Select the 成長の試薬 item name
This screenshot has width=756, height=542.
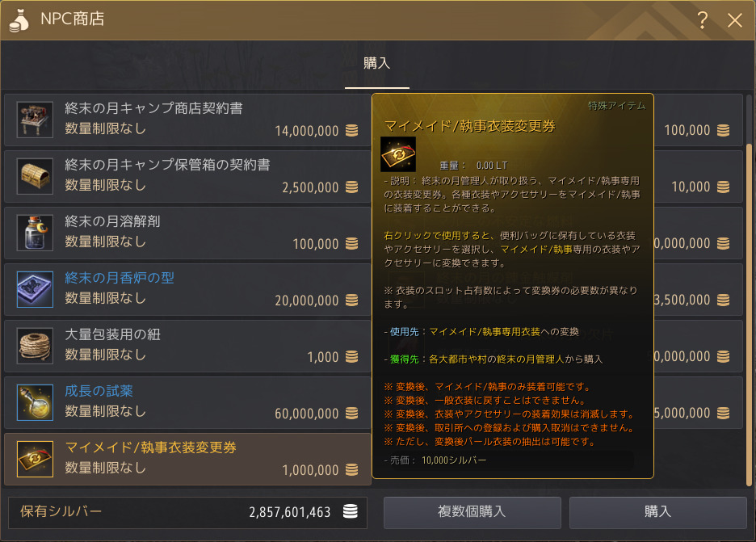99,391
